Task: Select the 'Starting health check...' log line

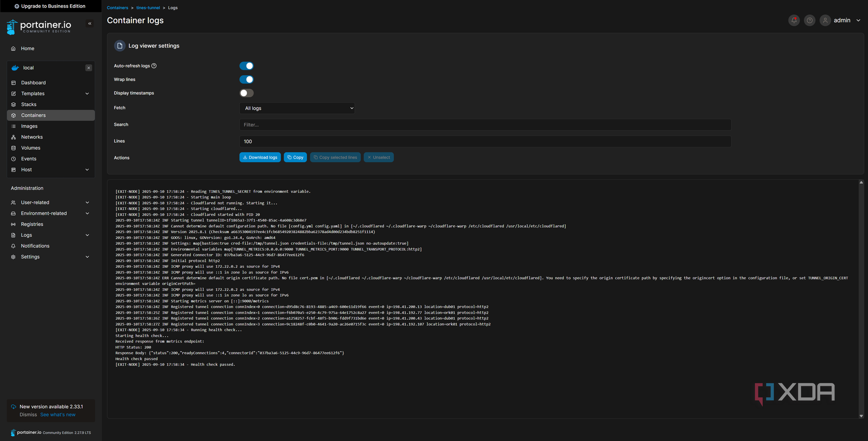Action: [142, 336]
